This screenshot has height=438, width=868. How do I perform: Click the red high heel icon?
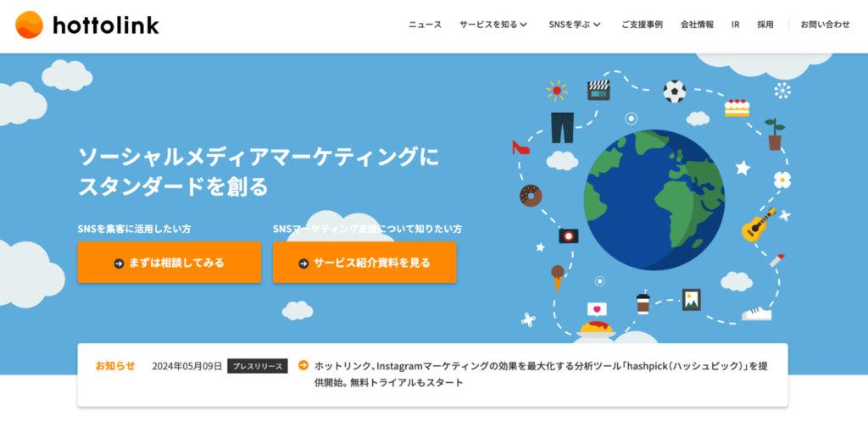click(x=520, y=147)
